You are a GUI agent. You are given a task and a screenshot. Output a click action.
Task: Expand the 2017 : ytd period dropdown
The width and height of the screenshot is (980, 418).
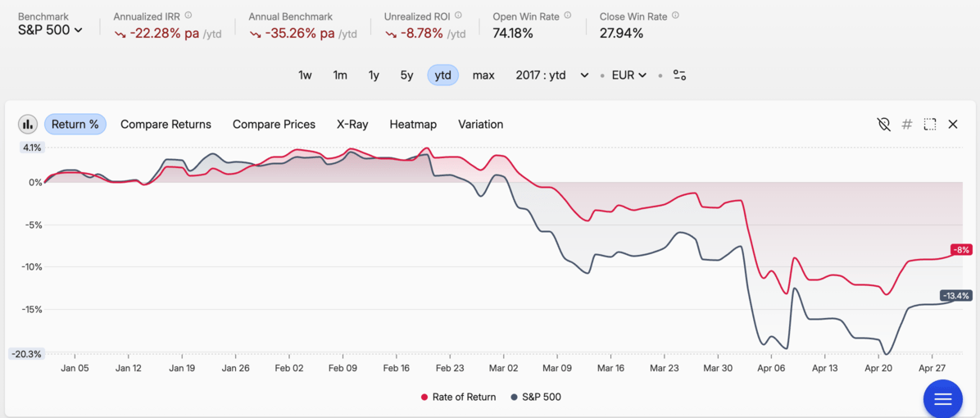click(x=551, y=75)
